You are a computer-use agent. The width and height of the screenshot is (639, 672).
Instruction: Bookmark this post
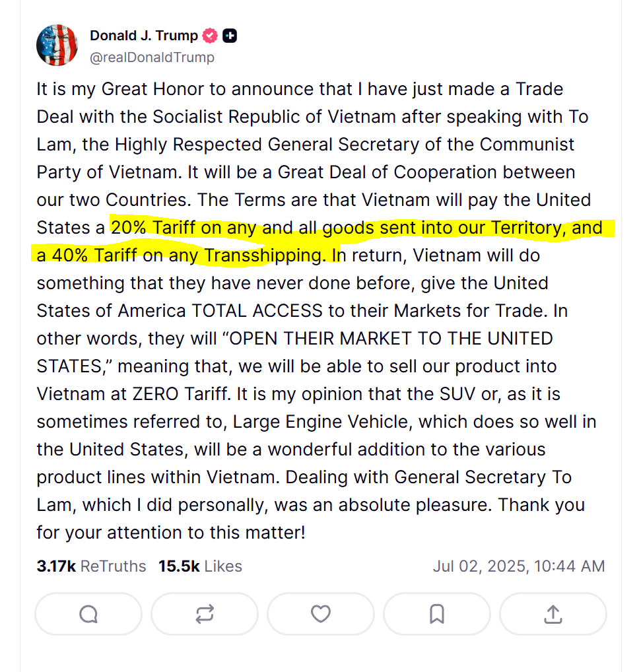[436, 615]
